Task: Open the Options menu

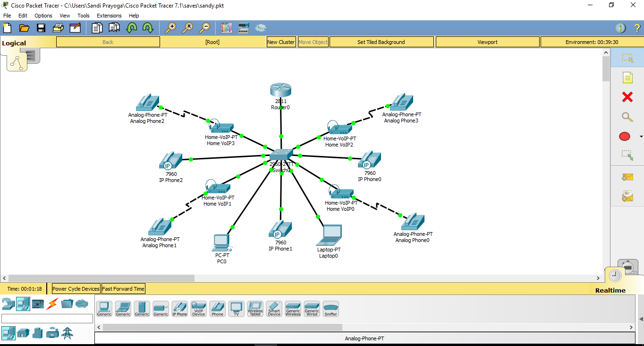Action: click(x=43, y=16)
